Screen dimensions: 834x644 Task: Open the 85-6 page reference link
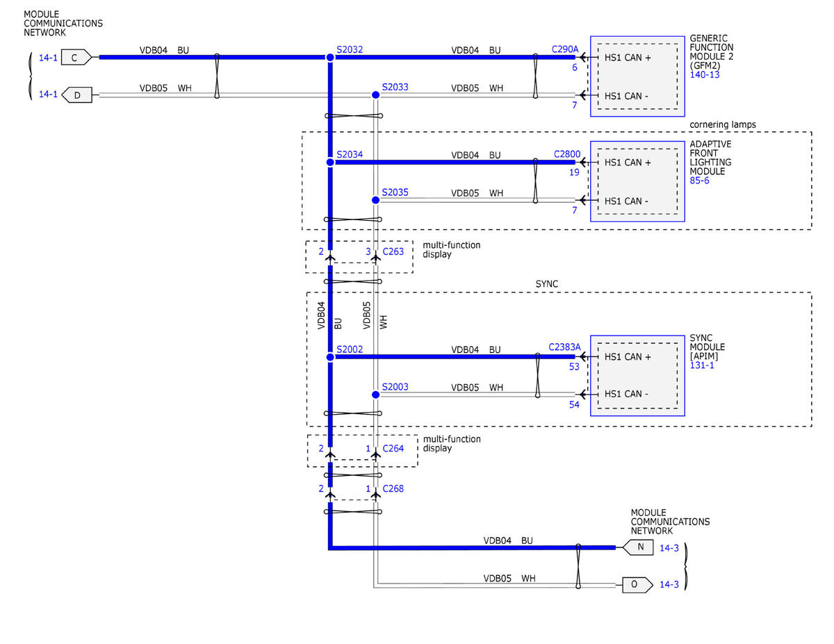(700, 181)
